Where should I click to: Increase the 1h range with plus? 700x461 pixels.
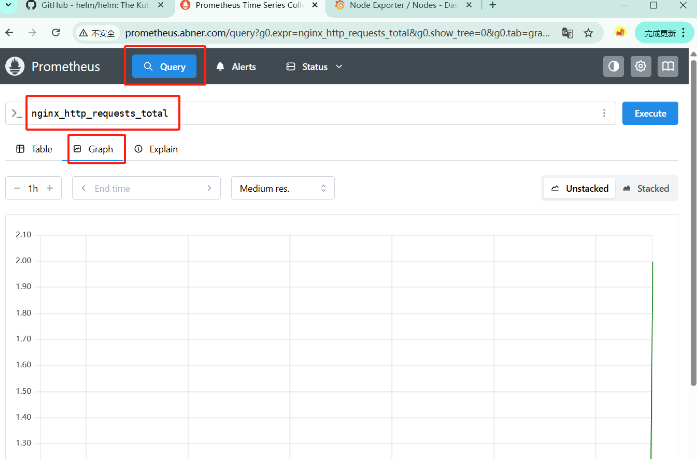[x=50, y=188]
